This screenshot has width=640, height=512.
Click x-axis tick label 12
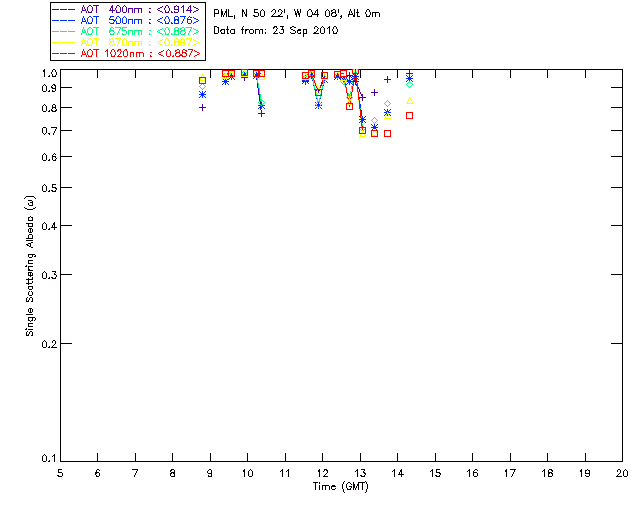322,473
